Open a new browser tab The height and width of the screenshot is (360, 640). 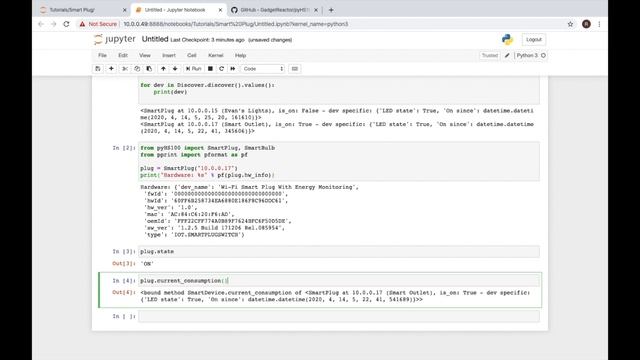pyautogui.click(x=331, y=10)
